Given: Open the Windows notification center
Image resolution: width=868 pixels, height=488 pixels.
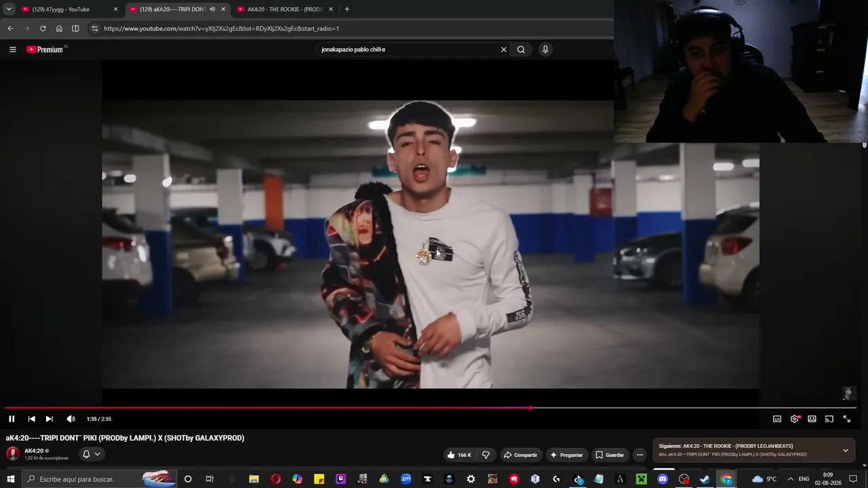Looking at the screenshot, I should [853, 479].
